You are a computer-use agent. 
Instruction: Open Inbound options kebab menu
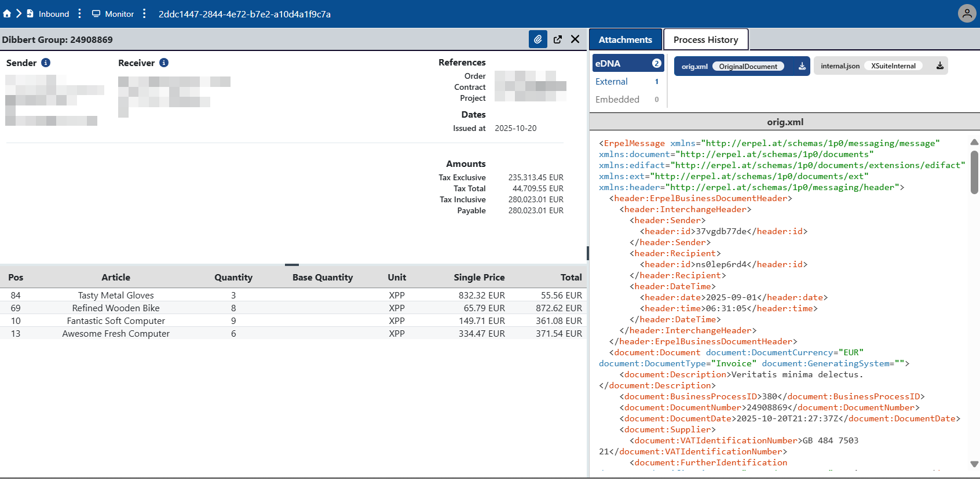(x=79, y=13)
